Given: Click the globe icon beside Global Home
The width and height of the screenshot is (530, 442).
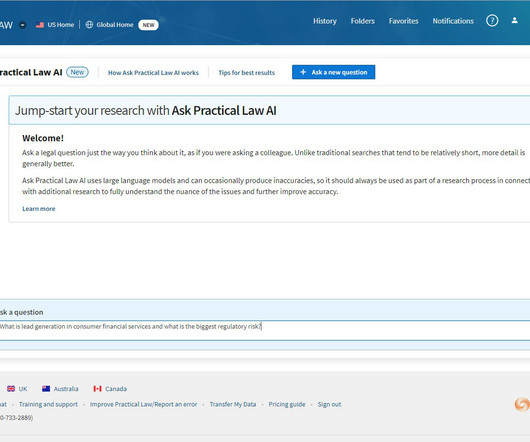Looking at the screenshot, I should [x=89, y=25].
